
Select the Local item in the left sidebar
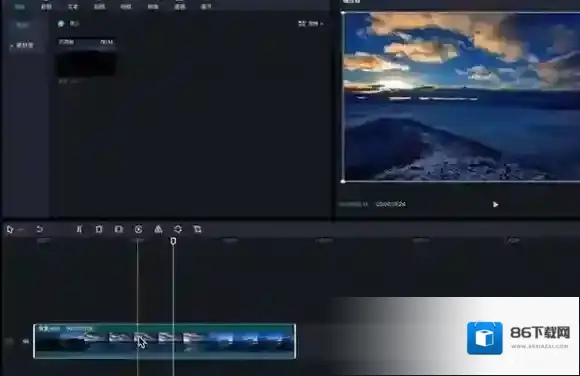point(22,25)
